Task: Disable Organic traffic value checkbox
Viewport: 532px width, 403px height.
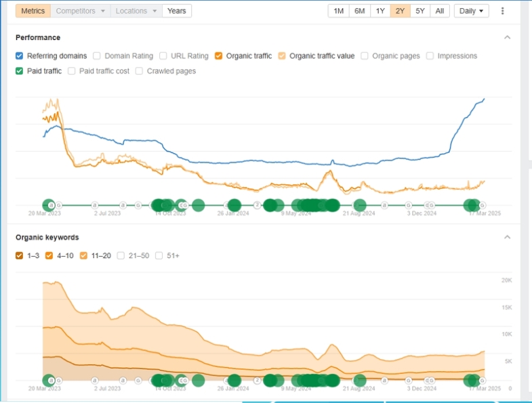Action: coord(282,56)
